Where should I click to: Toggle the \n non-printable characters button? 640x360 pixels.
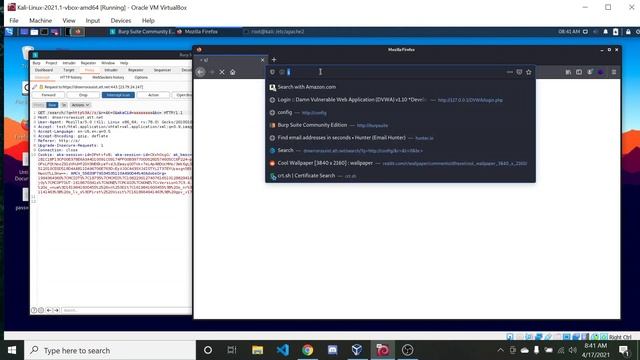(64, 105)
